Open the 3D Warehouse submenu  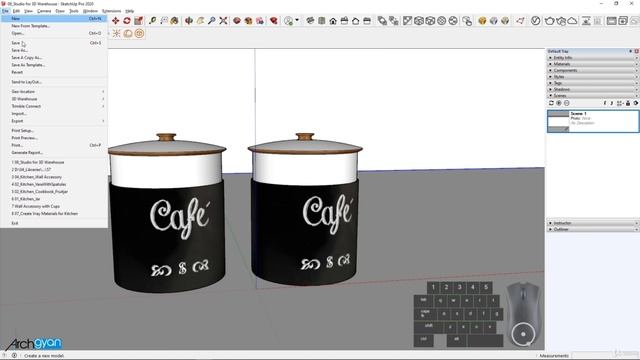point(54,99)
